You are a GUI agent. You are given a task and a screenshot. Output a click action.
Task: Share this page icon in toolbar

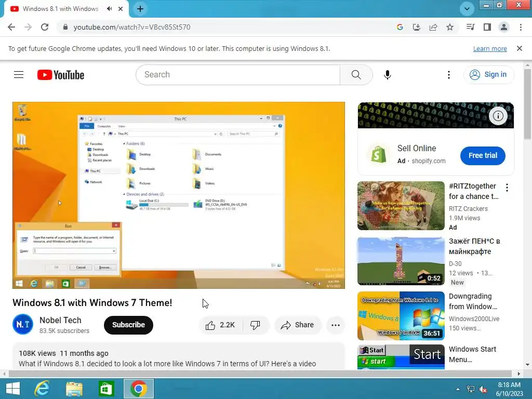click(x=433, y=27)
